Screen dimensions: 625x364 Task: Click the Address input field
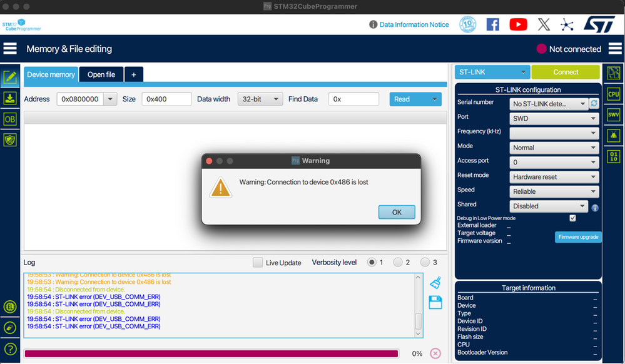81,99
